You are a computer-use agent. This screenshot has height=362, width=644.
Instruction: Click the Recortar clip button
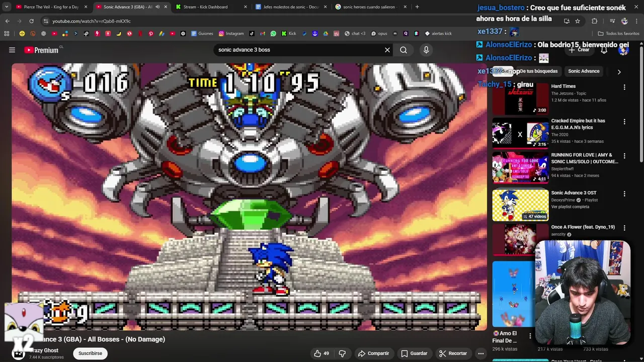click(x=453, y=353)
